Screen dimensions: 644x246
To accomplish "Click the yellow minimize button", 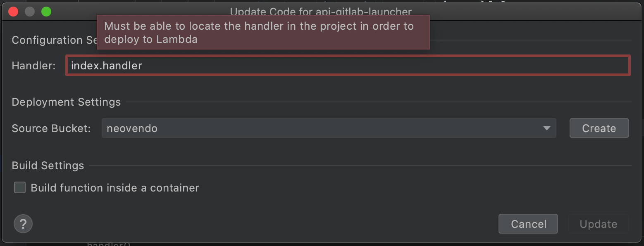I will (x=30, y=12).
